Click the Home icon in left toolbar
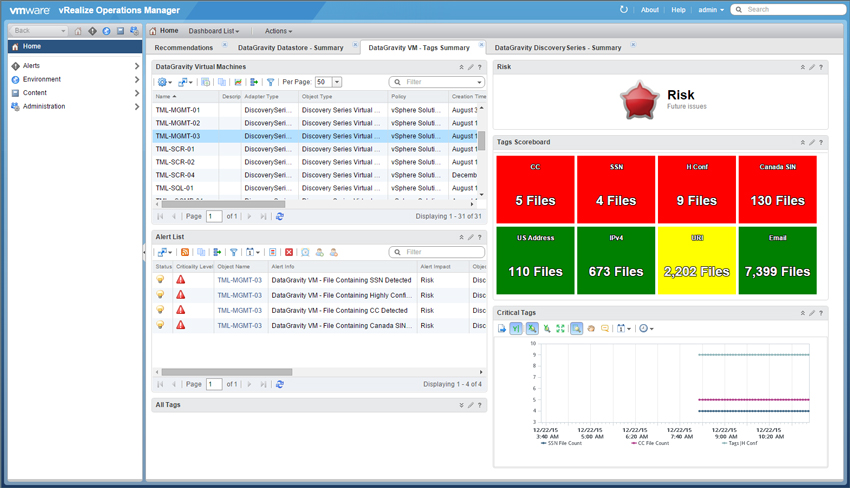The width and height of the screenshot is (850, 488). click(78, 31)
